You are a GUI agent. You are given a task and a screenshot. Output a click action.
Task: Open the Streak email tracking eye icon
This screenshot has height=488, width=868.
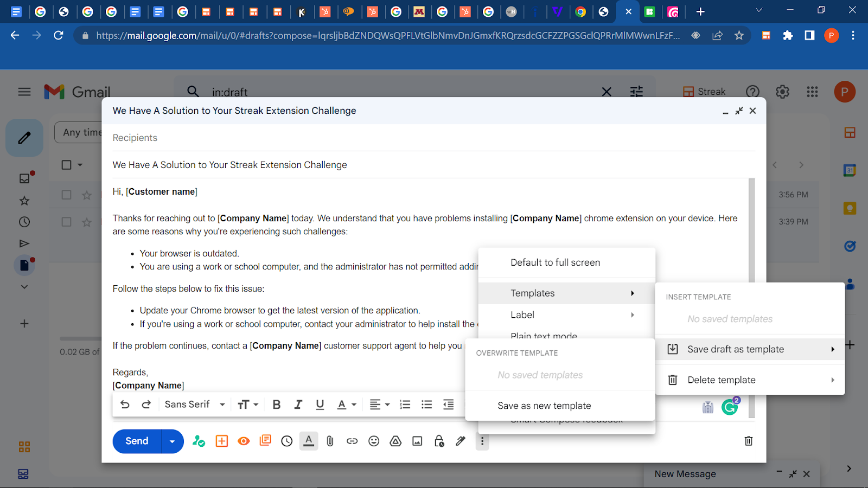coord(244,441)
